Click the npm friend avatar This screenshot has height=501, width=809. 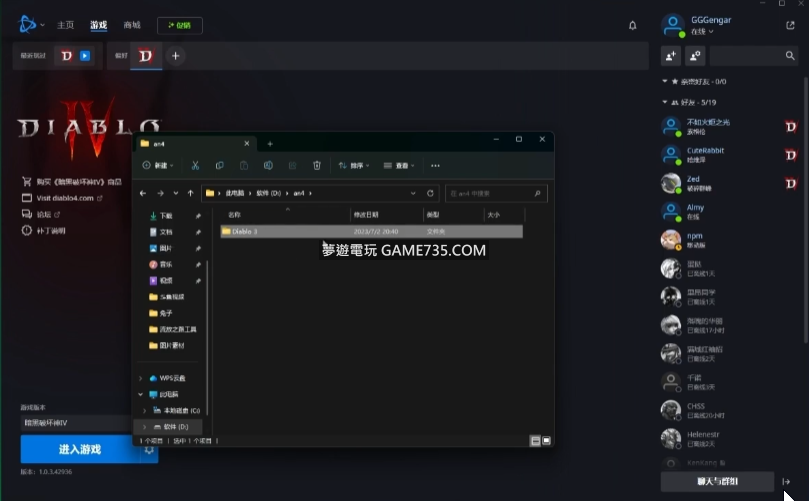coord(671,240)
